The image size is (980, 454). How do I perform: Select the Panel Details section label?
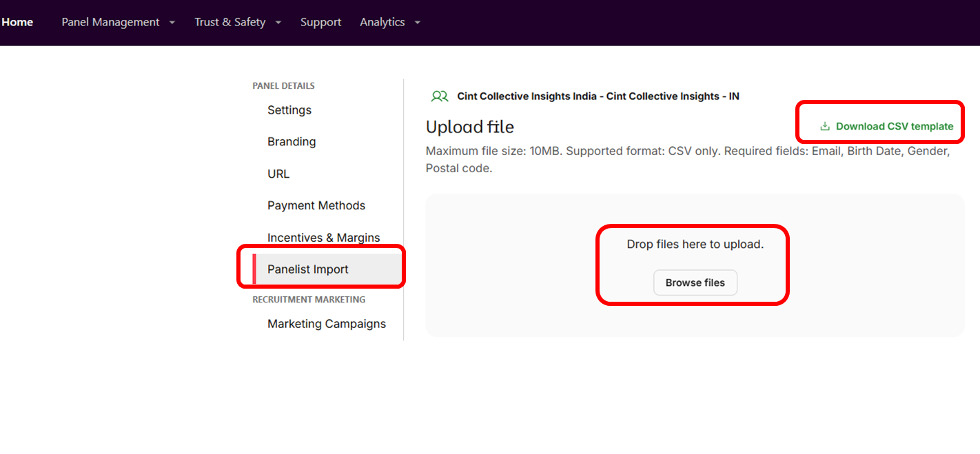pyautogui.click(x=283, y=85)
